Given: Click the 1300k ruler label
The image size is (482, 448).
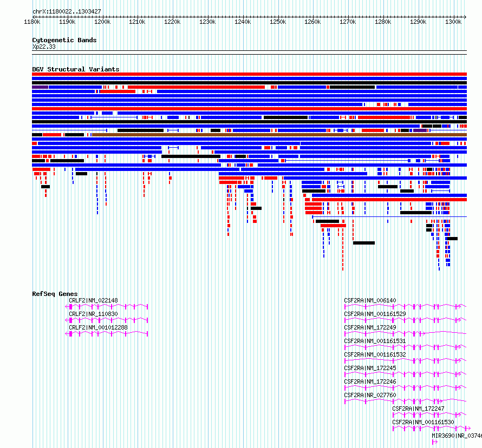Looking at the screenshot, I should (x=453, y=22).
